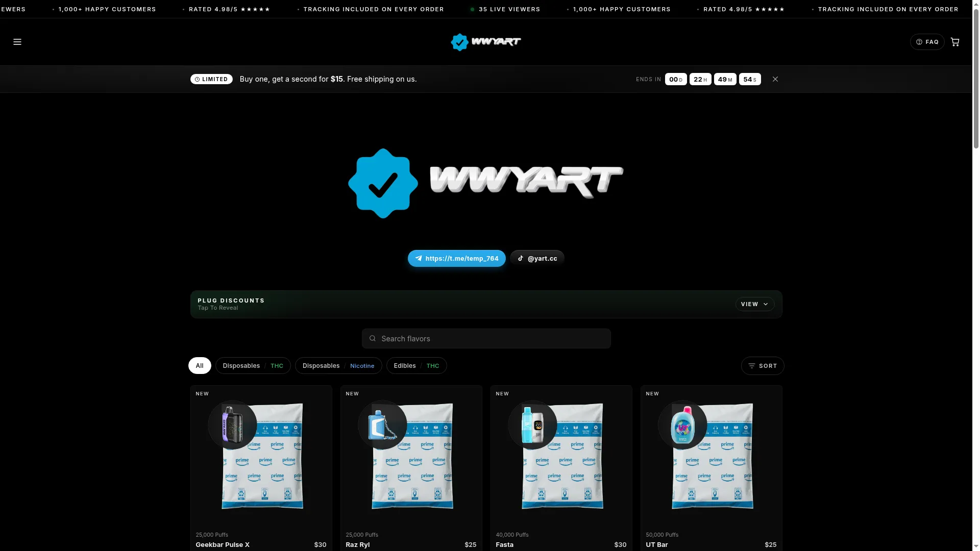Expand Plug Discounts with VIEW dropdown

point(754,304)
